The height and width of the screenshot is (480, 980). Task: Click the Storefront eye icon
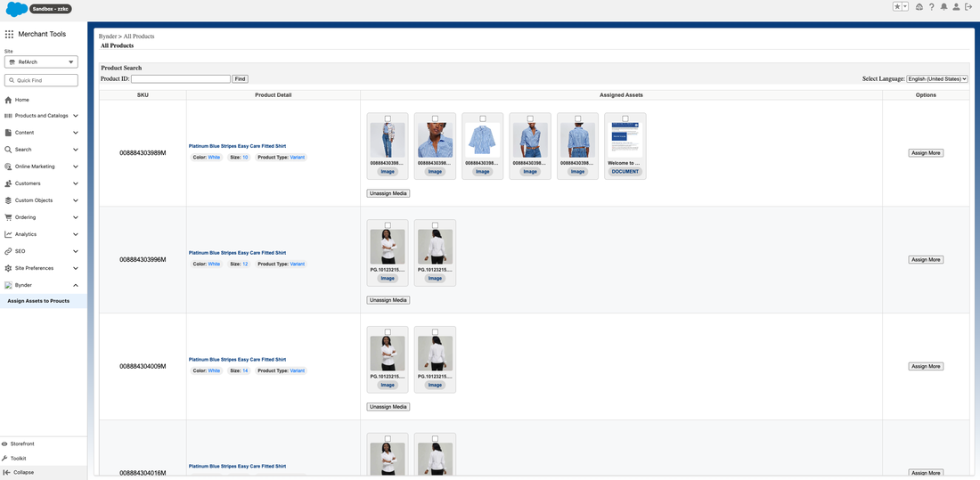(5, 443)
